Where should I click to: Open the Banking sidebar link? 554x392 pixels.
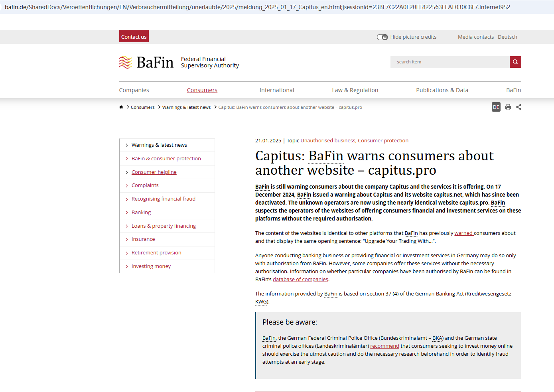(141, 212)
